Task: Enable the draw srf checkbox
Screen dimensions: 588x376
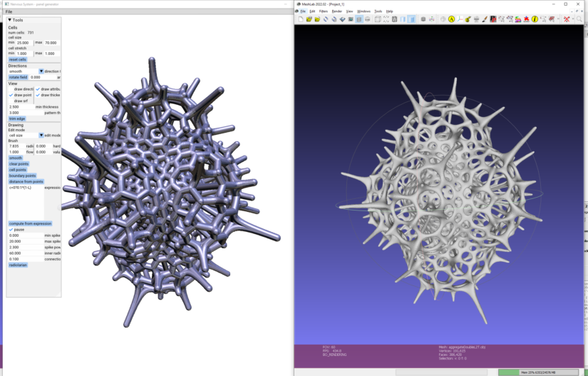Action: (11, 101)
